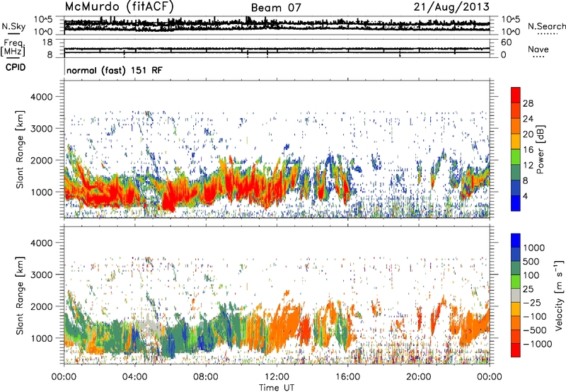Click the dark blue Power colorbar segment above 4

pyautogui.click(x=516, y=188)
